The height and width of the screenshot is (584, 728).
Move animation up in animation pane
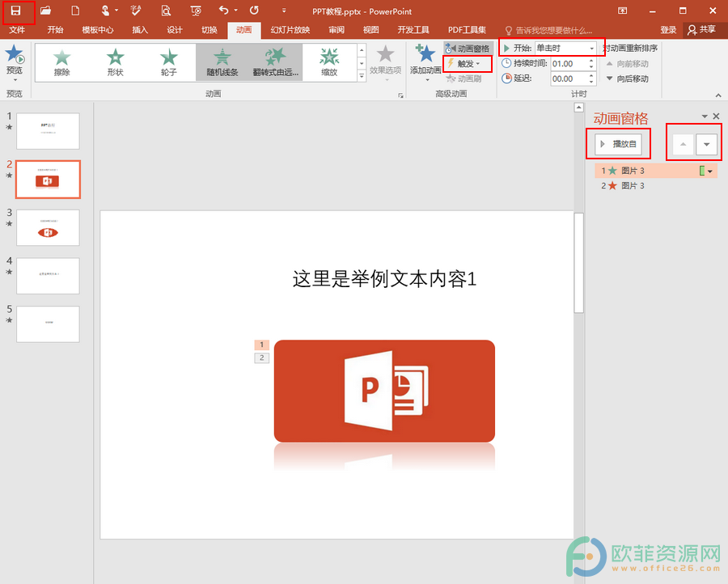pos(683,144)
